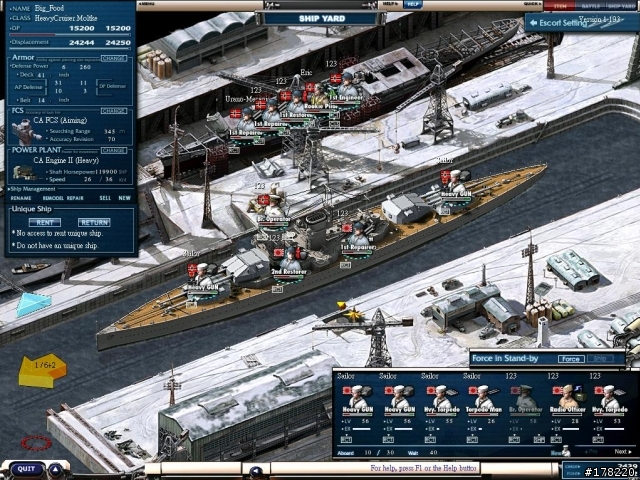The height and width of the screenshot is (480, 640).
Task: Change the FCS equipment
Action: pos(113,111)
